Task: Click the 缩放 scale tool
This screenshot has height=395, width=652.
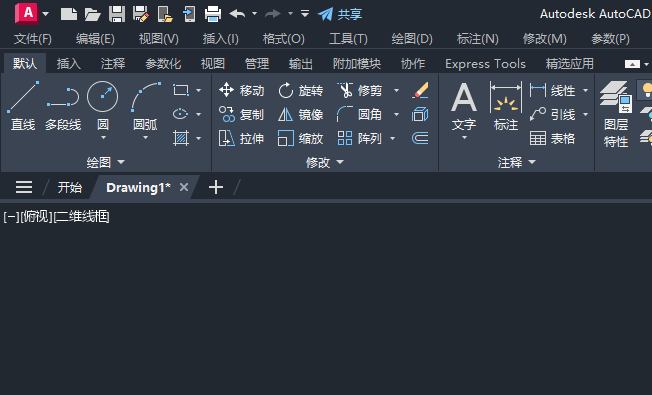Action: click(x=301, y=138)
